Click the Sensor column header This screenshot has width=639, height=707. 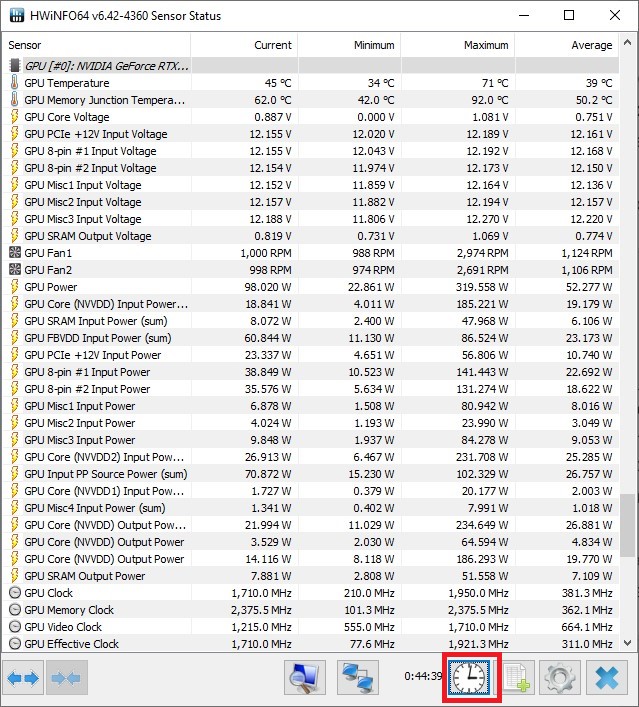click(x=96, y=45)
